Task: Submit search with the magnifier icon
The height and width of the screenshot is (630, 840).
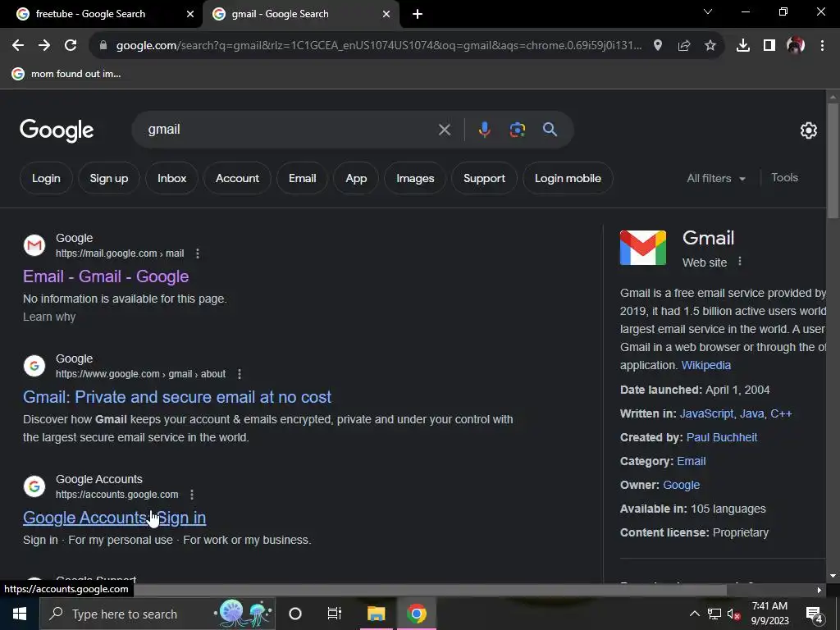Action: (x=550, y=130)
